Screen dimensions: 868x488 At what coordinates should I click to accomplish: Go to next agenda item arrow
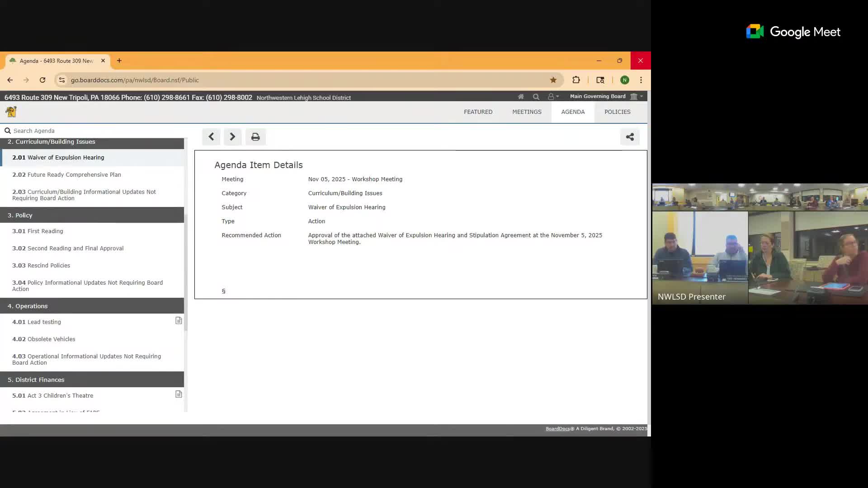click(x=232, y=137)
